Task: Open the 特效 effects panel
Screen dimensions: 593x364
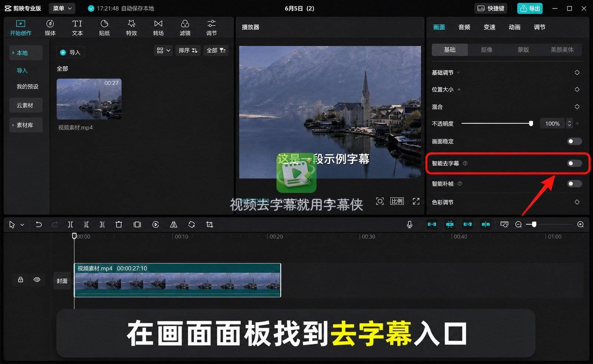Action: (x=131, y=28)
